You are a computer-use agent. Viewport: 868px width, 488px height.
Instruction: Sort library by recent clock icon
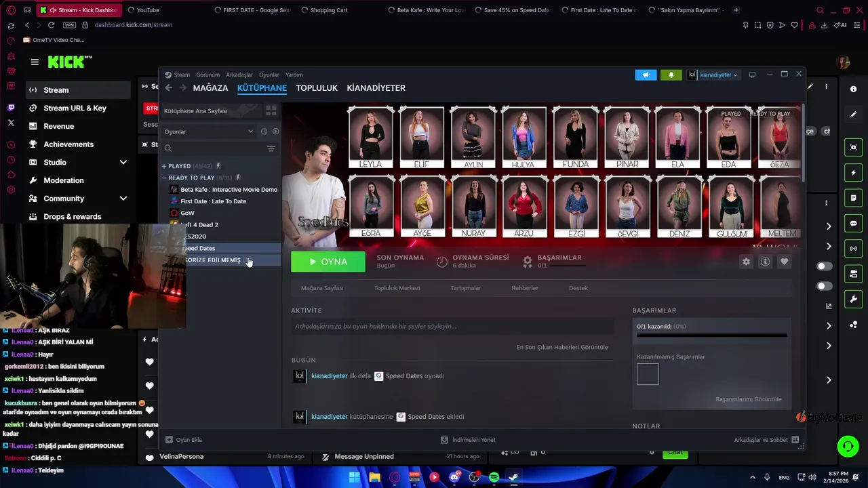coord(264,131)
